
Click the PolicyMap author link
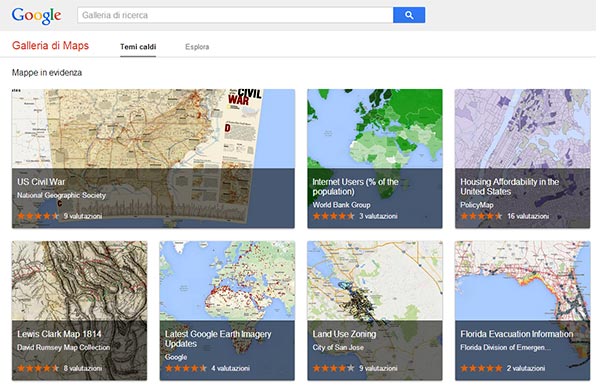coord(477,205)
